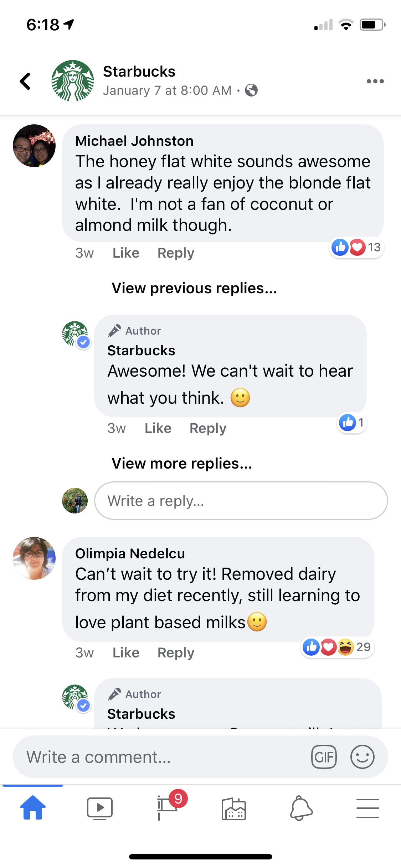The image size is (401, 868).
Task: Expand View more replies
Action: 182,464
